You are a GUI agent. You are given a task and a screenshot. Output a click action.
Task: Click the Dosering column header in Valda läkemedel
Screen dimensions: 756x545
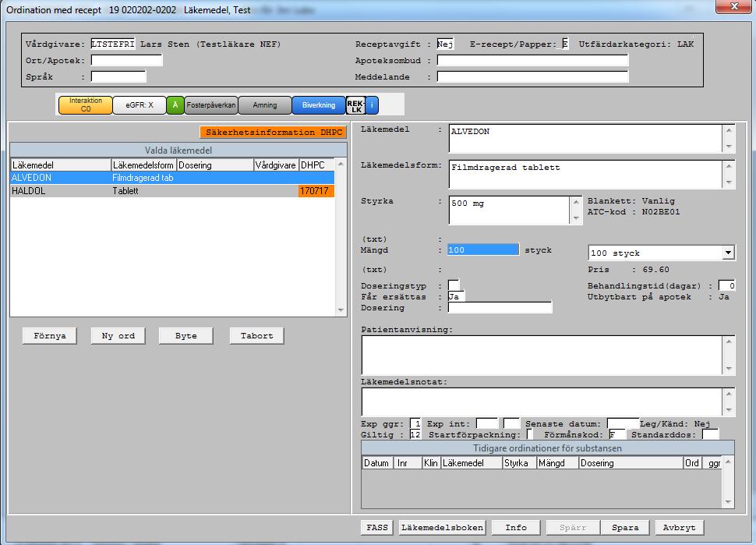[215, 165]
